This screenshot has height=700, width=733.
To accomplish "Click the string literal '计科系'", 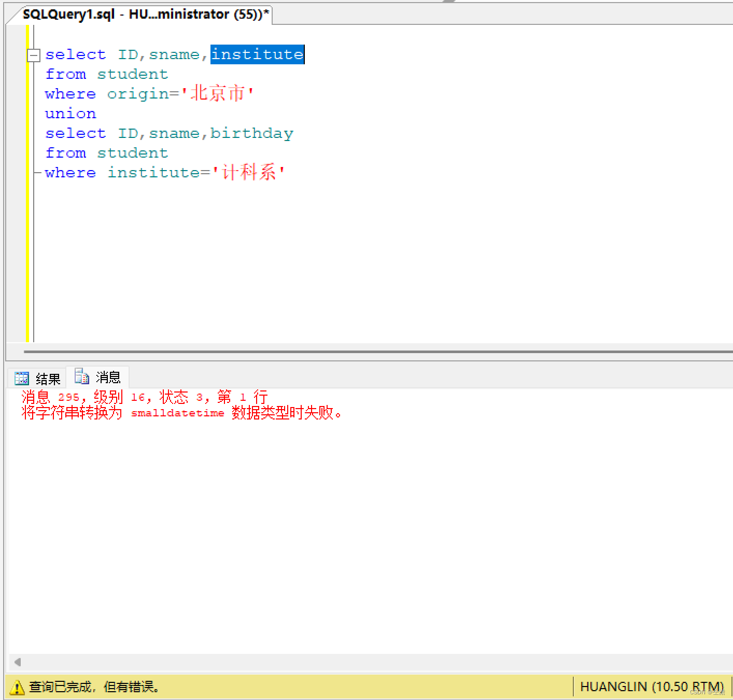I will point(248,172).
